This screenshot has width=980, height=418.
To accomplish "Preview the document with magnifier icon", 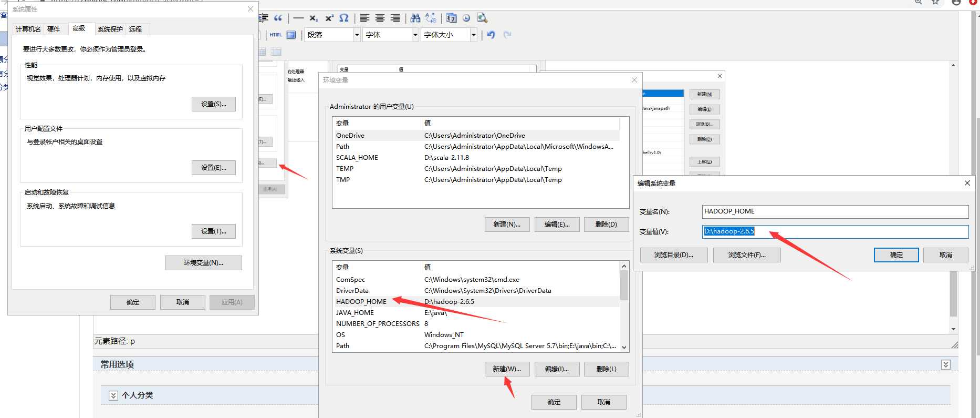I will coord(482,18).
